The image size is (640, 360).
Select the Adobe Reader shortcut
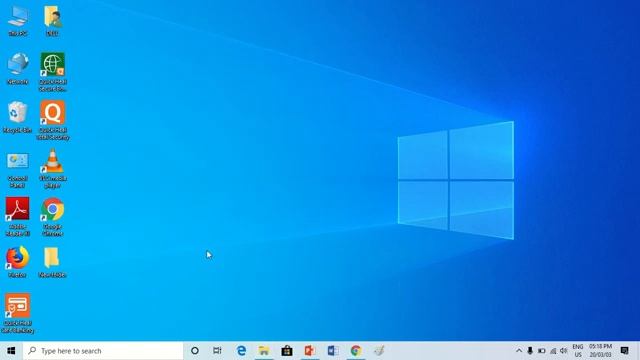(18, 217)
